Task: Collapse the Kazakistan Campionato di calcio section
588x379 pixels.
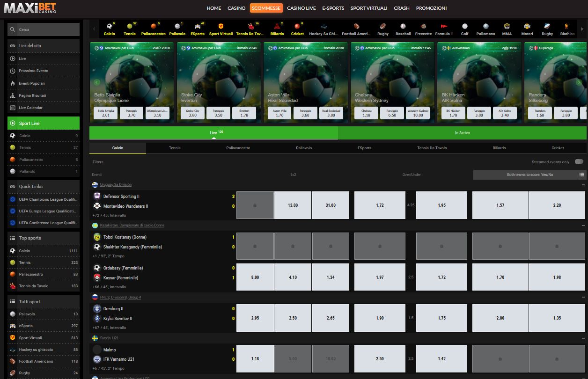Action: (583, 226)
